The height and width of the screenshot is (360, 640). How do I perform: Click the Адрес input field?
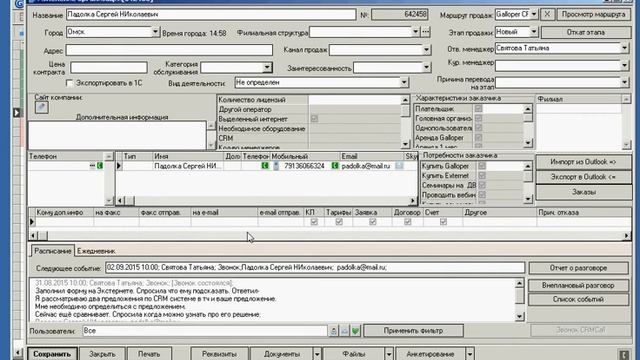pos(169,50)
